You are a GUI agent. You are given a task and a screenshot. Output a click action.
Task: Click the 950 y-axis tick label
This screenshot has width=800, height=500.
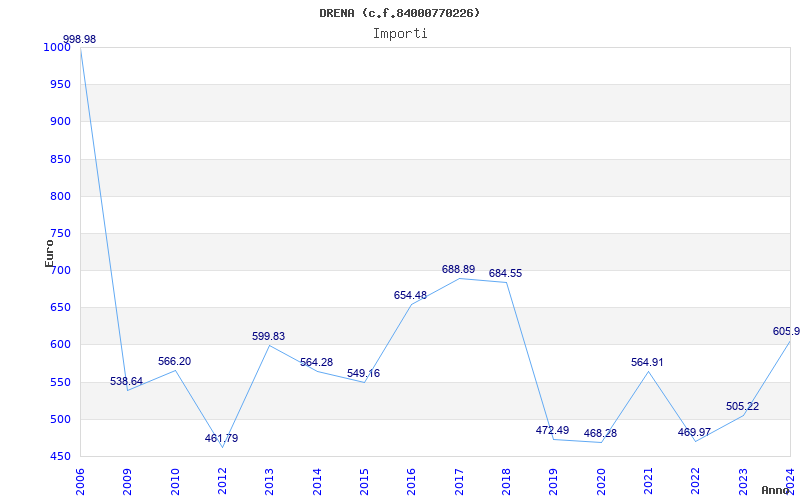60,85
